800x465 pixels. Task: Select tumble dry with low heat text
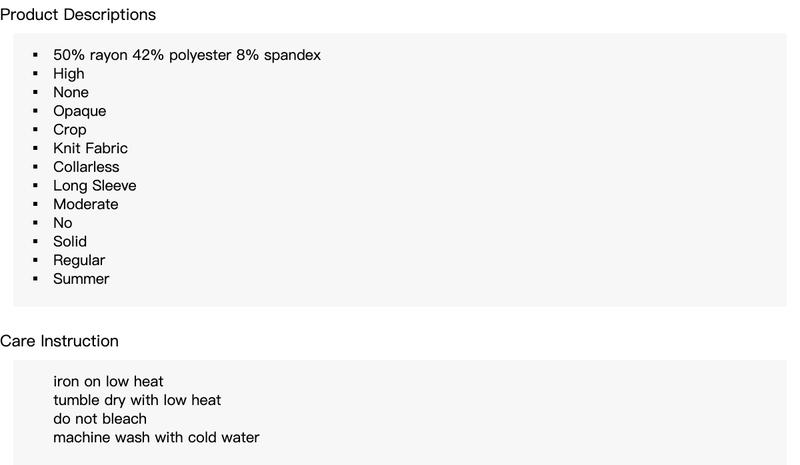tap(137, 400)
